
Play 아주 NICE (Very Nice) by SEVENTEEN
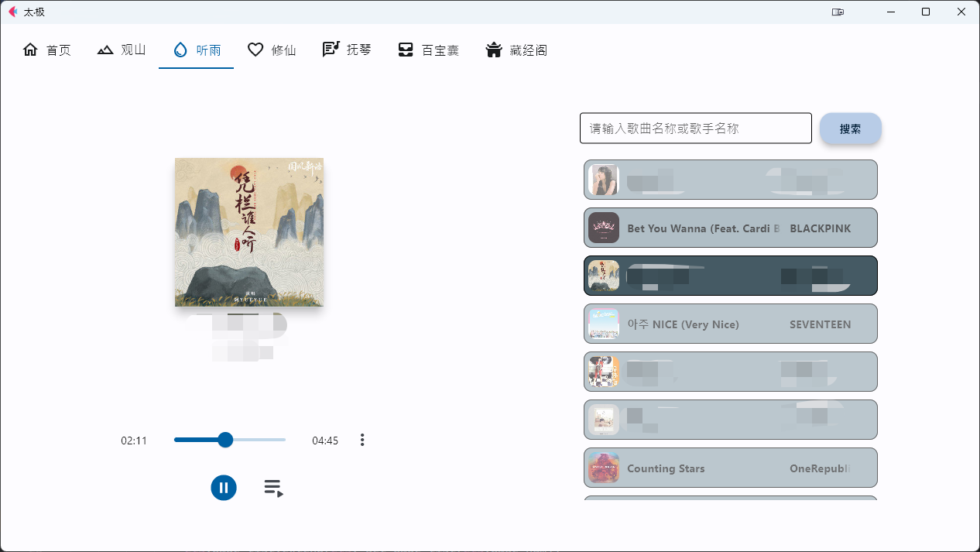click(731, 324)
